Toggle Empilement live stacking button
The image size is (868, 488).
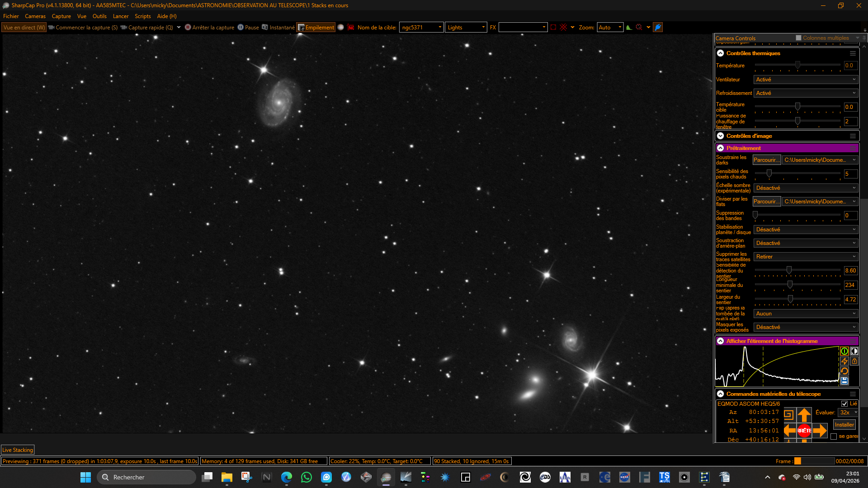point(316,28)
